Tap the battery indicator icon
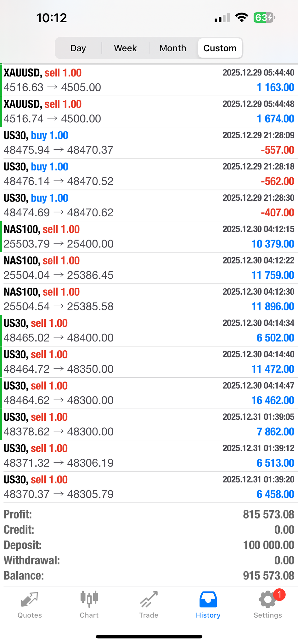Viewport: 298px width, 644px height. [264, 18]
